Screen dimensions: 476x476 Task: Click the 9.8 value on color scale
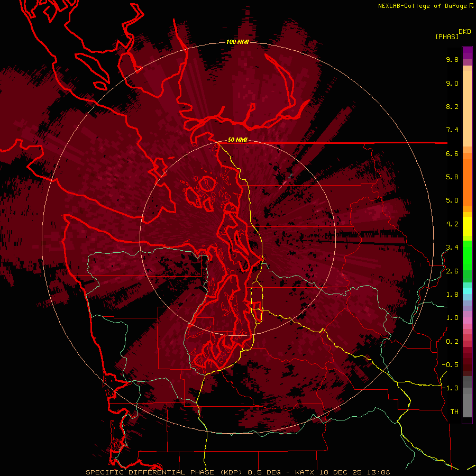click(x=452, y=60)
